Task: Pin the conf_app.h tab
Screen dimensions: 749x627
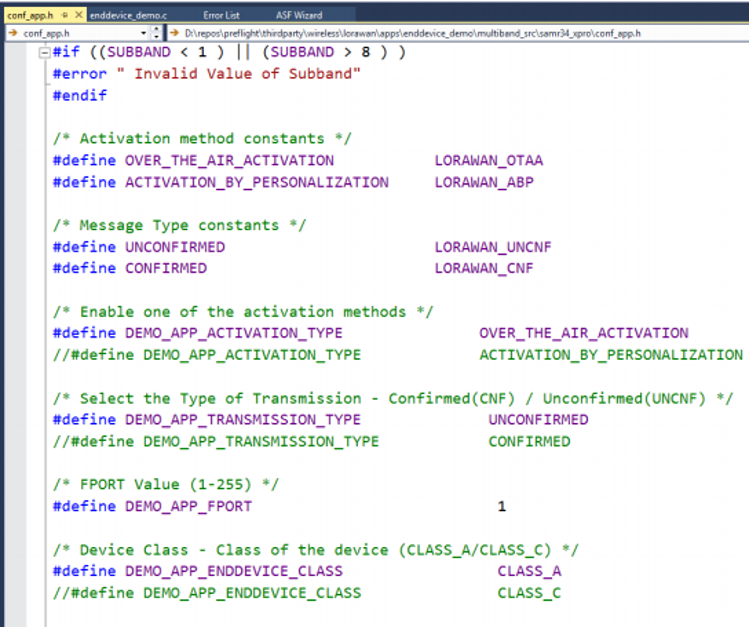Action: pos(65,15)
